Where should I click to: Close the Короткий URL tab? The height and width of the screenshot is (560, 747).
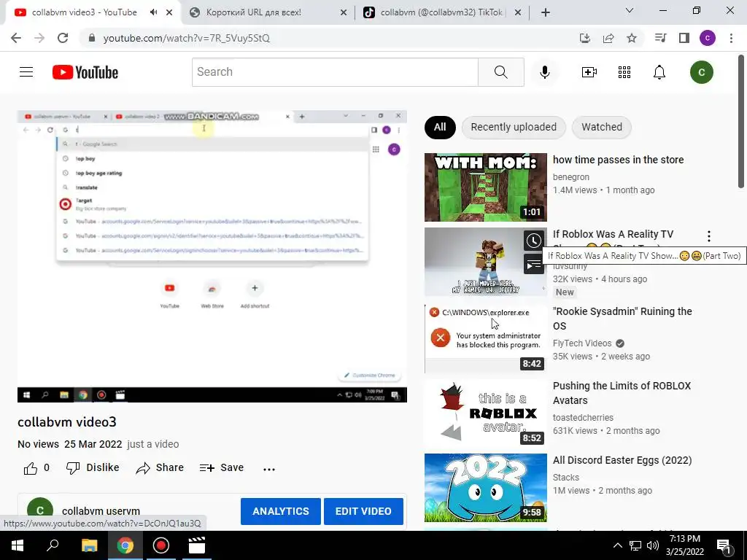point(344,13)
